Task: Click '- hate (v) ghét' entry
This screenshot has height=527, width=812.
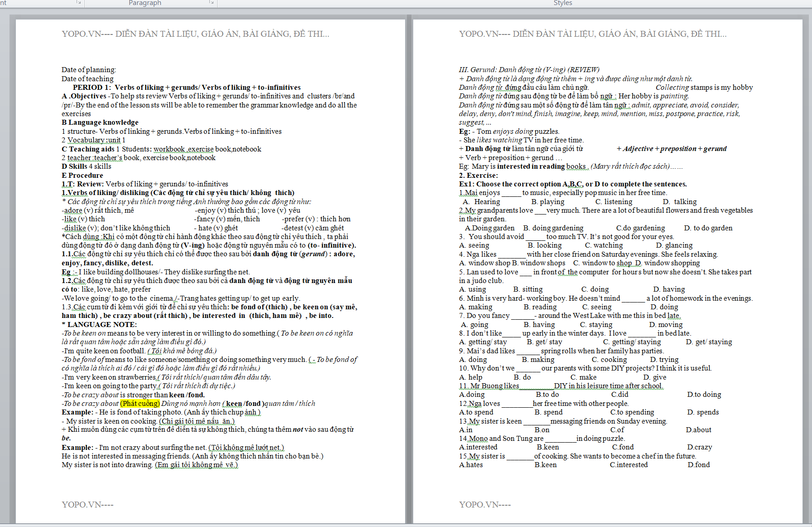Action: click(x=216, y=228)
